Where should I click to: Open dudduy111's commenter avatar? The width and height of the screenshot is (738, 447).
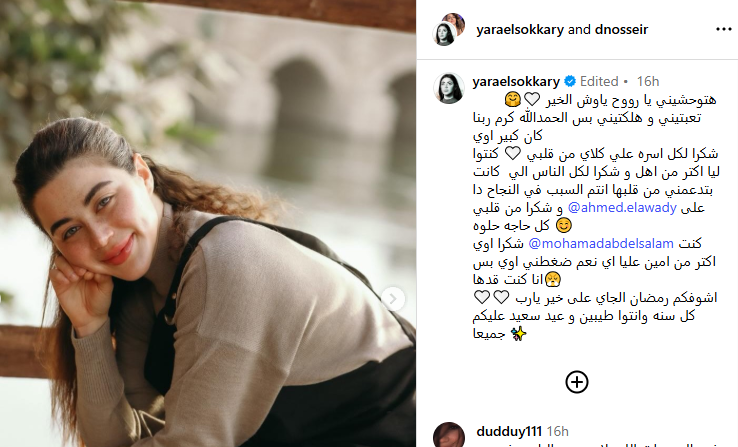449,435
